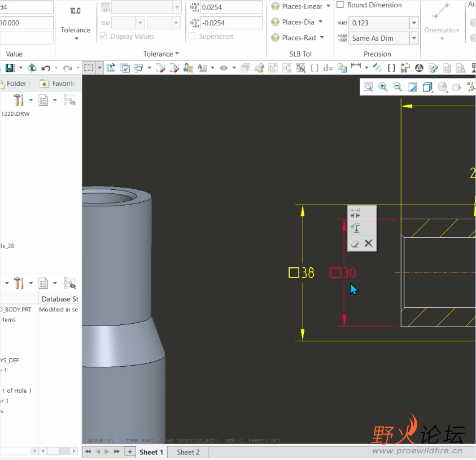Open the Favorites tab in navigator
The height and width of the screenshot is (460, 476).
coord(58,84)
